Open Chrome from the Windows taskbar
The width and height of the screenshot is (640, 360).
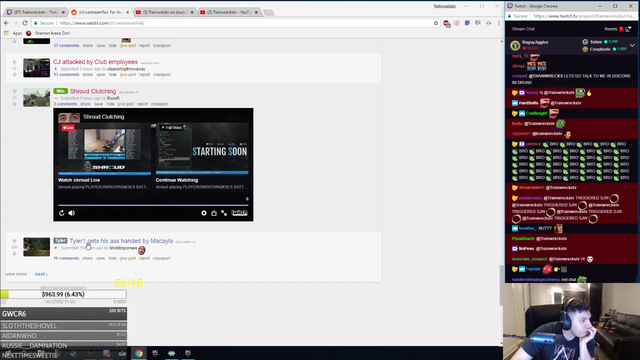(x=139, y=353)
